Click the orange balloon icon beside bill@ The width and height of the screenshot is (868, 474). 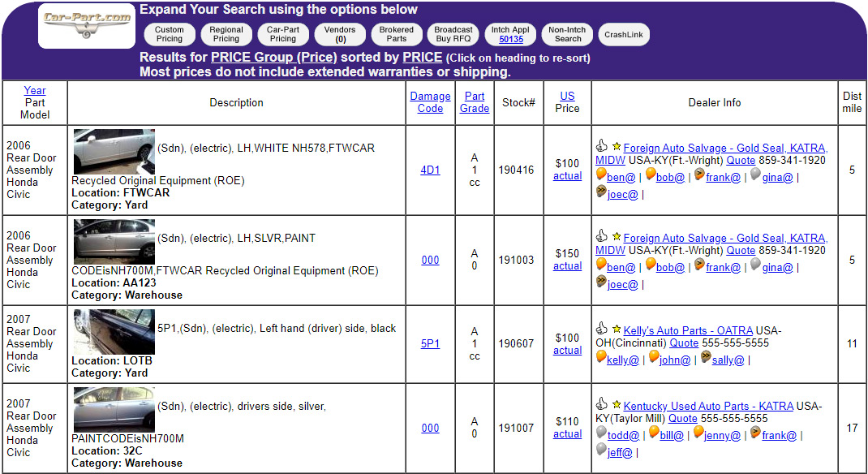click(654, 433)
